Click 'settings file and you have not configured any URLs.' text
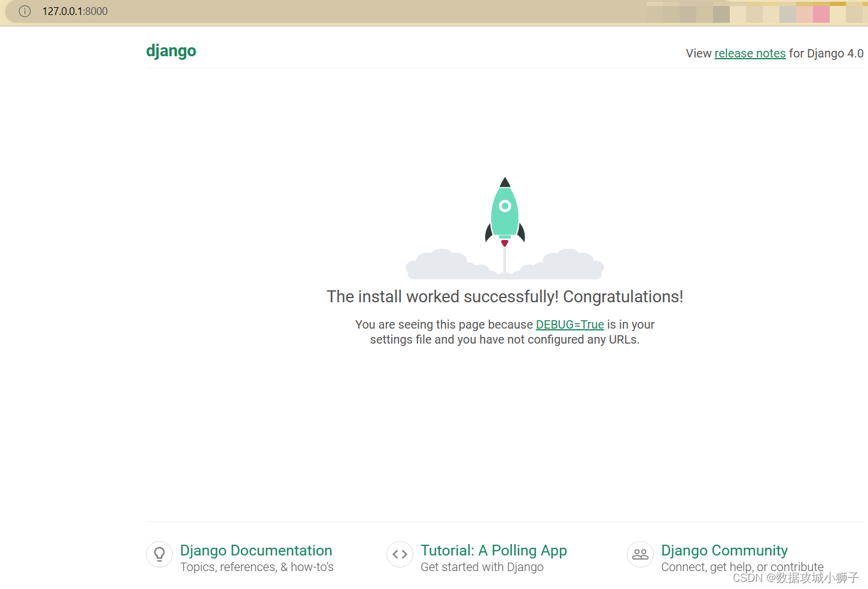868x589 pixels. pyautogui.click(x=505, y=339)
